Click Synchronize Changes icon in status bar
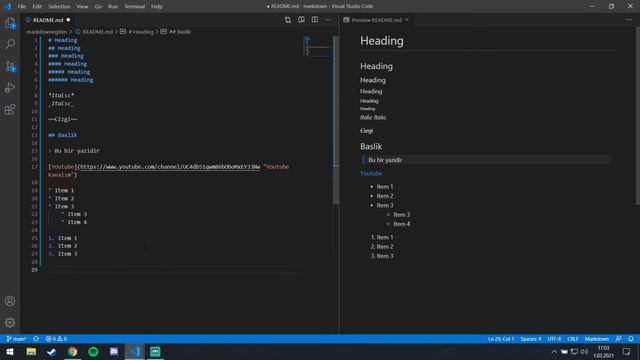Image resolution: width=640 pixels, height=360 pixels. coord(36,339)
